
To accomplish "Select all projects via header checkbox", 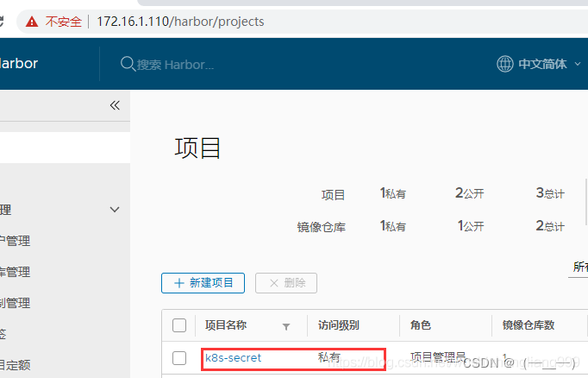I will [x=179, y=325].
